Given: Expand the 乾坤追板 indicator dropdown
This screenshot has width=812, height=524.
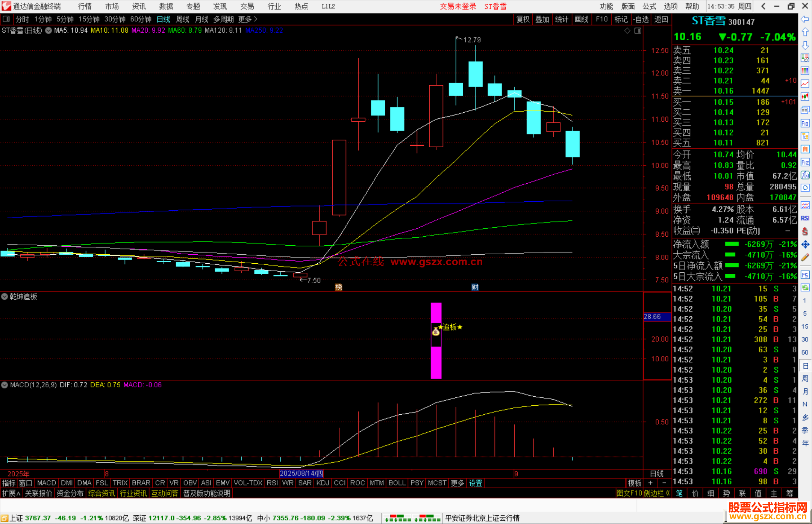Looking at the screenshot, I should point(5,297).
